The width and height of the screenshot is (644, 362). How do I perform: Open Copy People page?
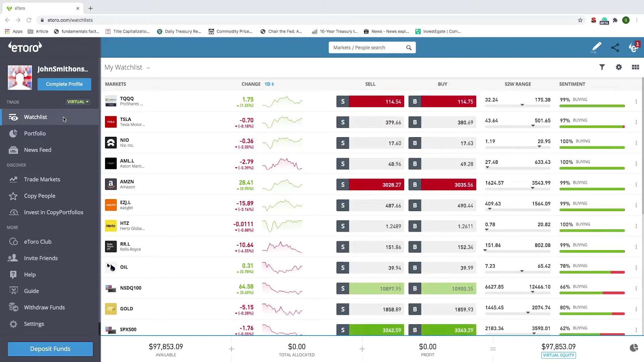point(49,196)
